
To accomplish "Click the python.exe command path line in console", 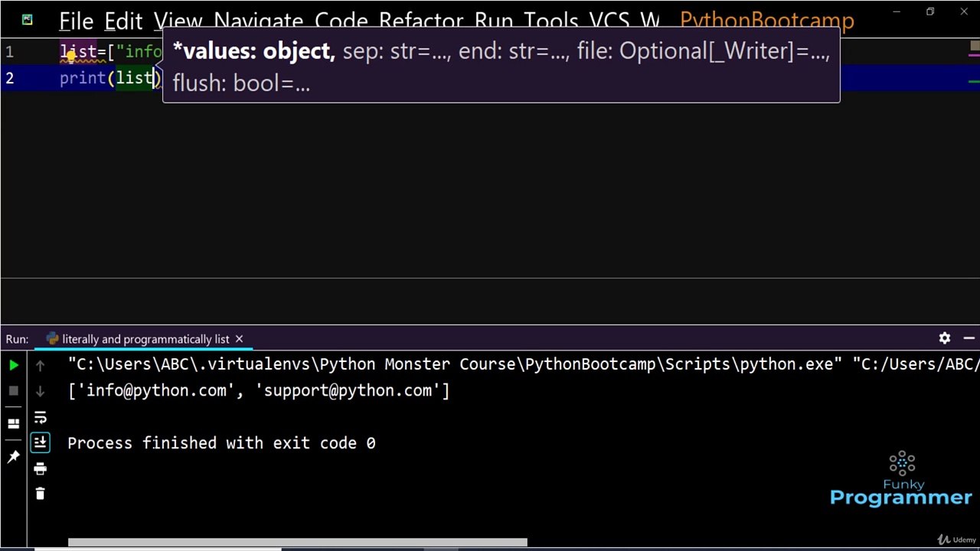I will pos(524,364).
